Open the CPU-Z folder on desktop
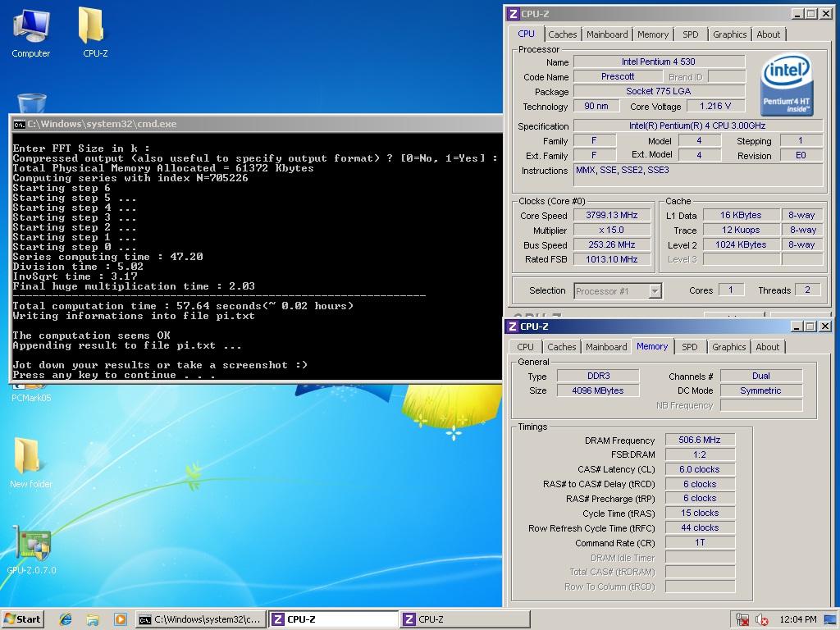840x630 pixels. tap(95, 33)
